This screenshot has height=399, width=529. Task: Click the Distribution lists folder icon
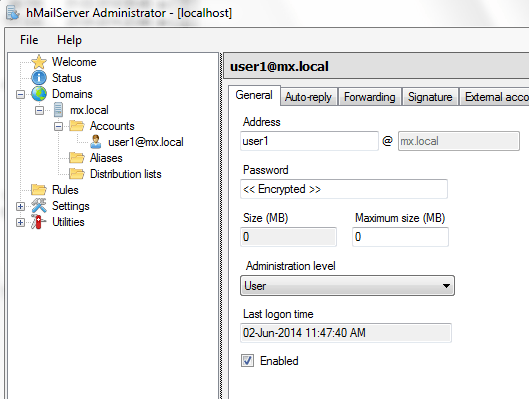(77, 174)
